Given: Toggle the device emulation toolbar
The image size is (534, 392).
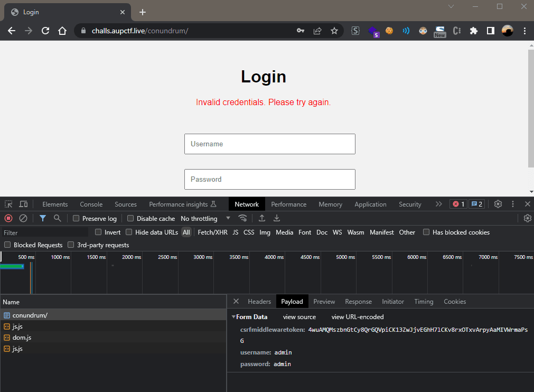Looking at the screenshot, I should pos(23,204).
